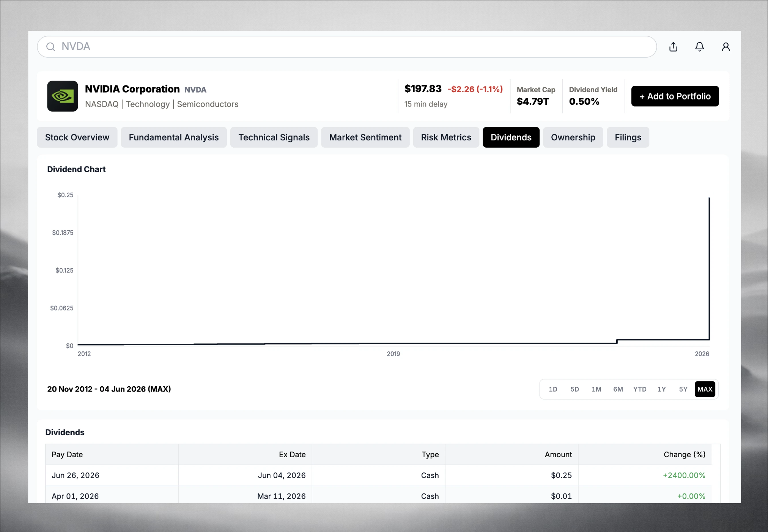
Task: Click the $197.83 stock price
Action: point(423,89)
